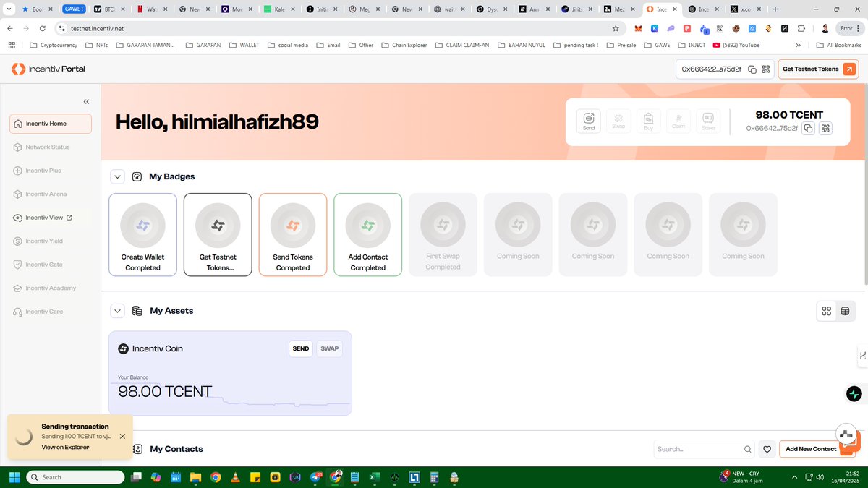Switch to the BTC browser tab
The image size is (868, 488).
pyautogui.click(x=109, y=9)
